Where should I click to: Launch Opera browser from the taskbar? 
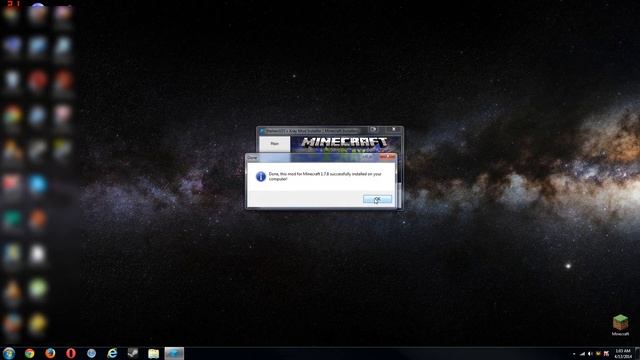click(x=71, y=353)
